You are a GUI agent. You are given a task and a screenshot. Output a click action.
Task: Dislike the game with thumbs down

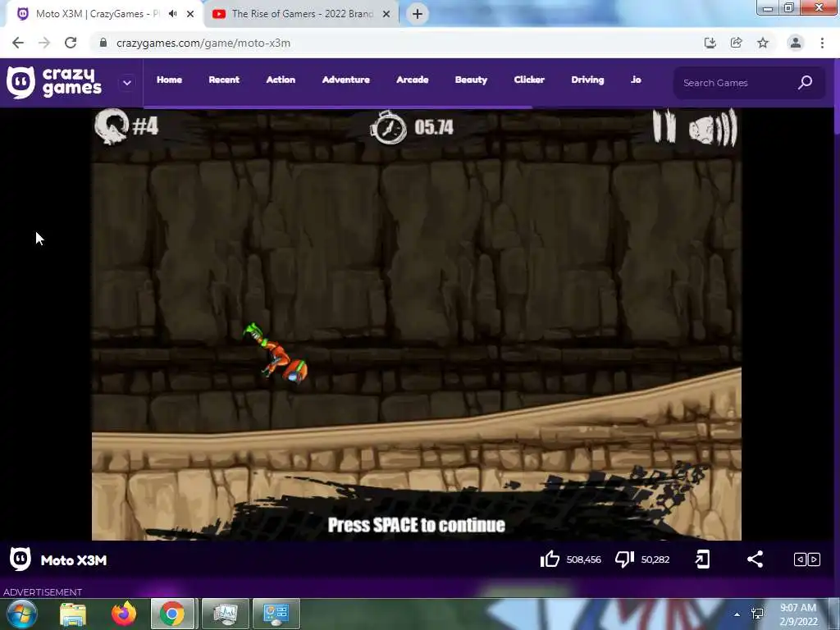point(624,559)
